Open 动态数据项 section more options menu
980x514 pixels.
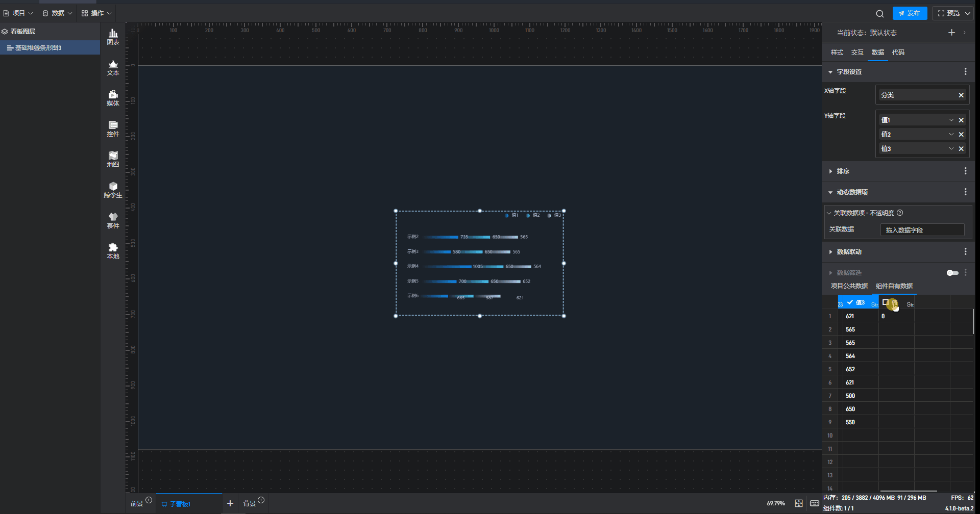[965, 192]
